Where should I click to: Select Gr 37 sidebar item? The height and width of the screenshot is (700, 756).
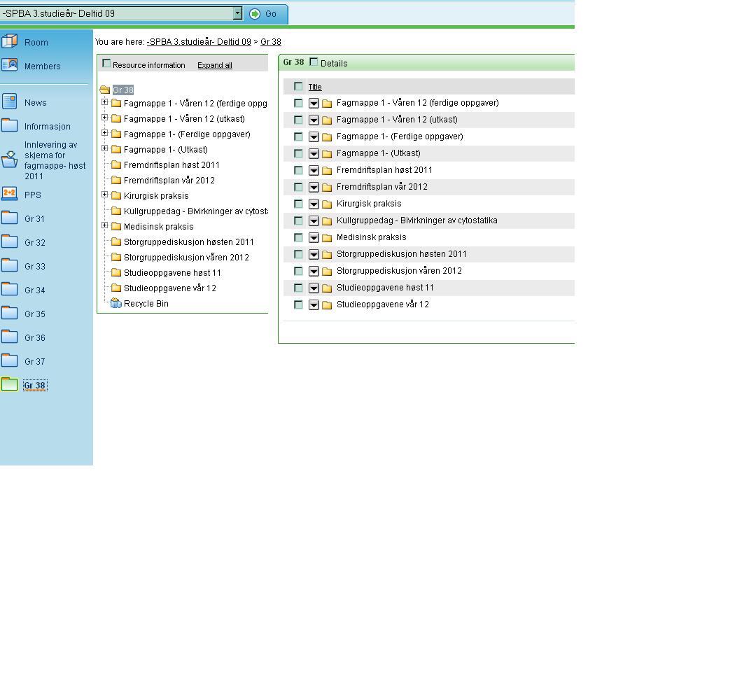34,362
